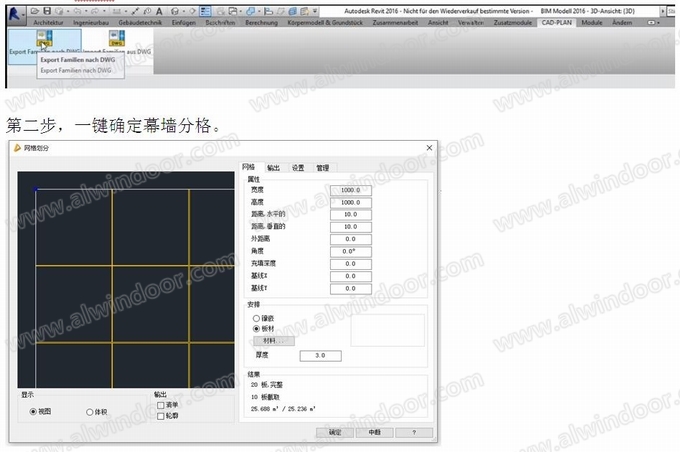
Task: Select the 体积 display radio button
Action: coord(90,411)
